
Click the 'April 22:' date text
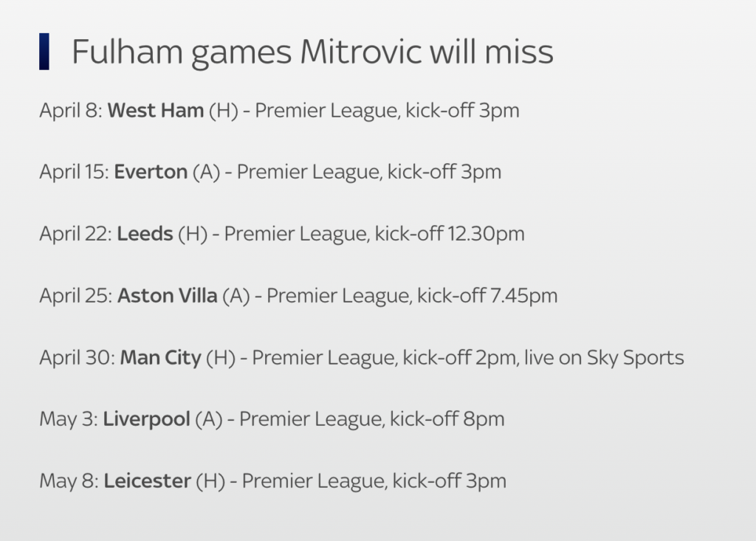click(76, 235)
